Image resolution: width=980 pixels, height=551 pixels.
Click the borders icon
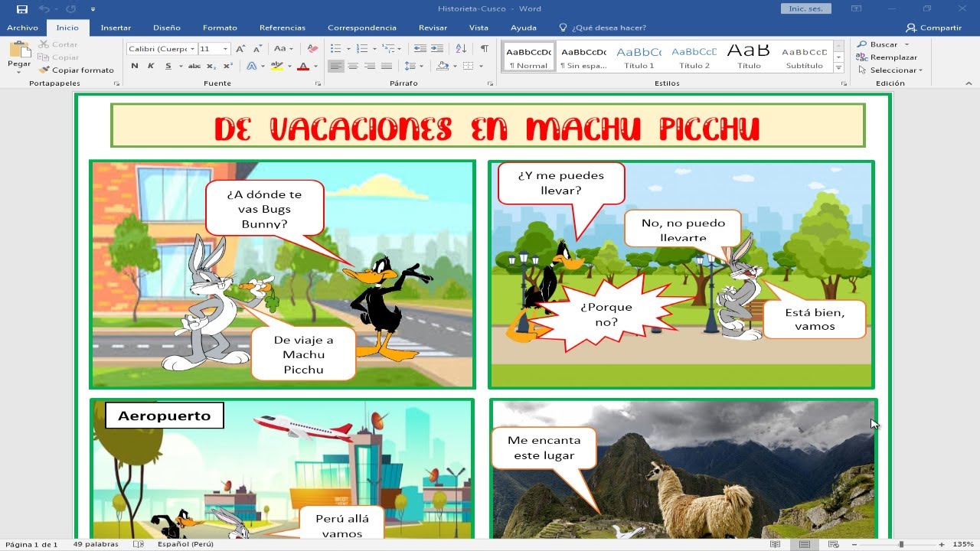(x=467, y=66)
